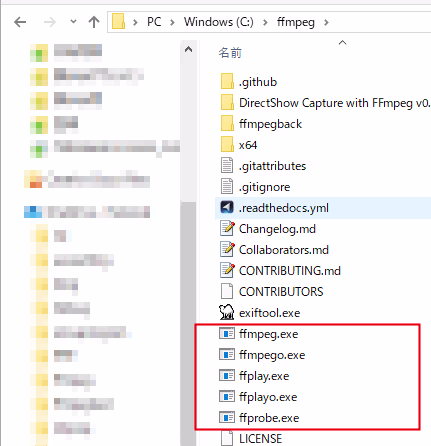
Task: Click the ffmpego.exe application icon
Action: coord(227,354)
